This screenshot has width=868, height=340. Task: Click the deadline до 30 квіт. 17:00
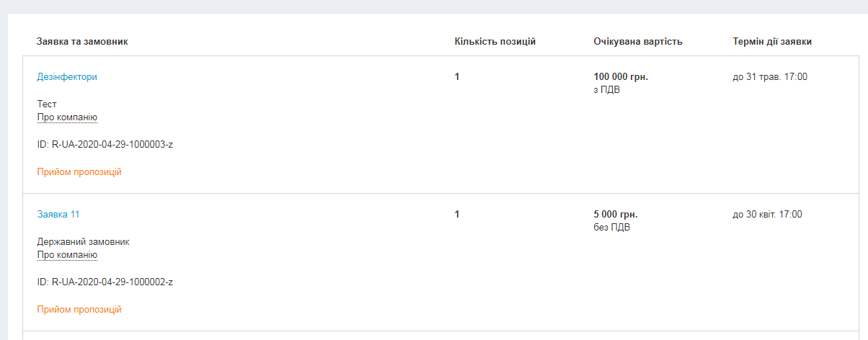pyautogui.click(x=767, y=215)
